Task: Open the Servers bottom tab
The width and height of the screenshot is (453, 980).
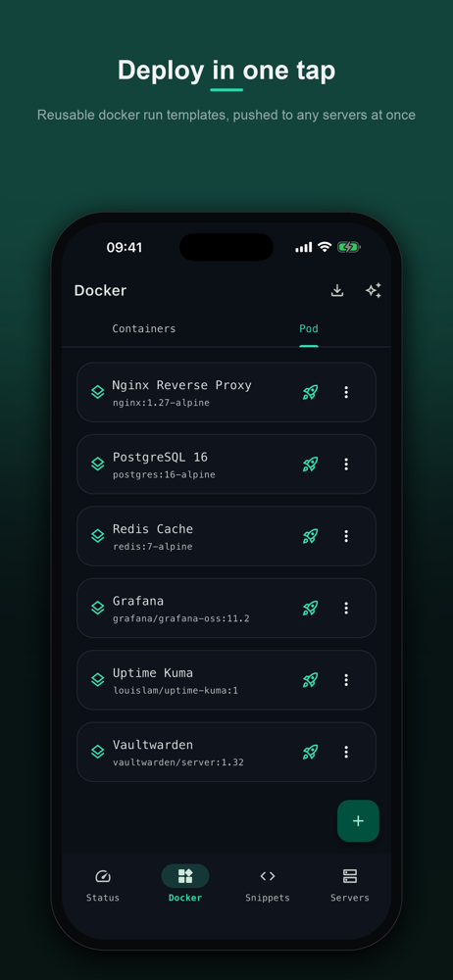Action: pos(350,885)
